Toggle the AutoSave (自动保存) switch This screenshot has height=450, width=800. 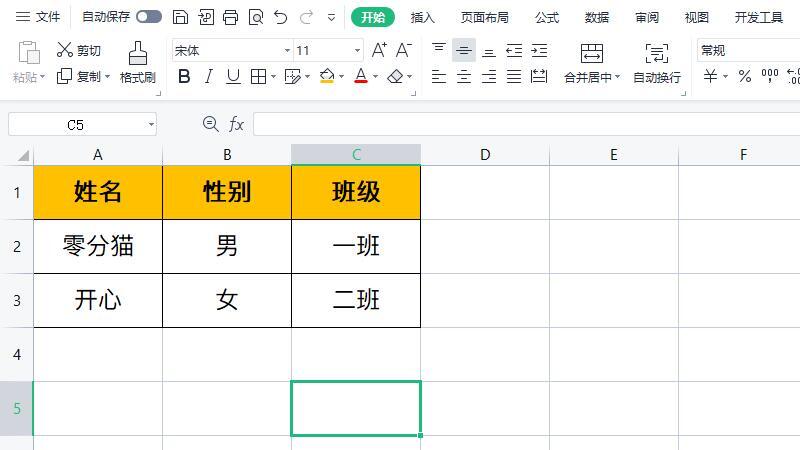tap(149, 17)
